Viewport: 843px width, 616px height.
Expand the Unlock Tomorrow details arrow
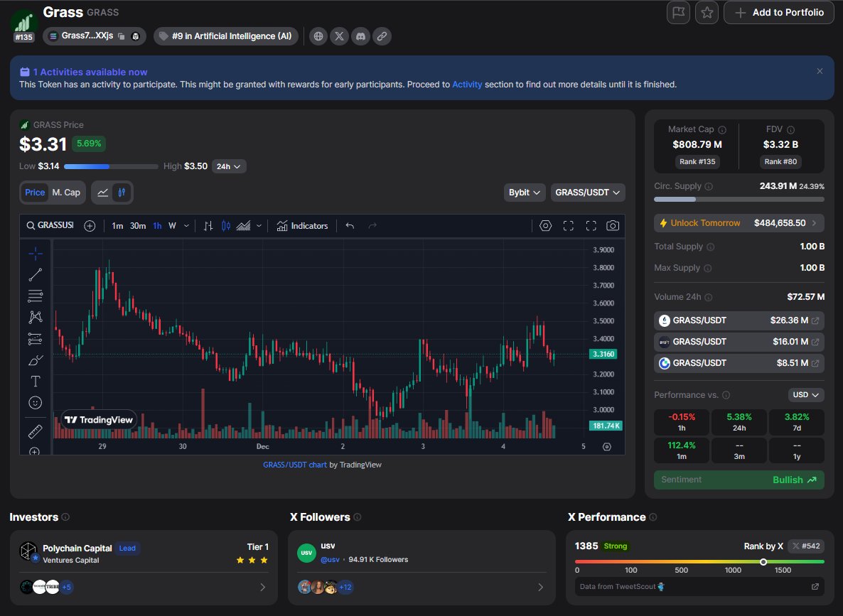(x=814, y=223)
